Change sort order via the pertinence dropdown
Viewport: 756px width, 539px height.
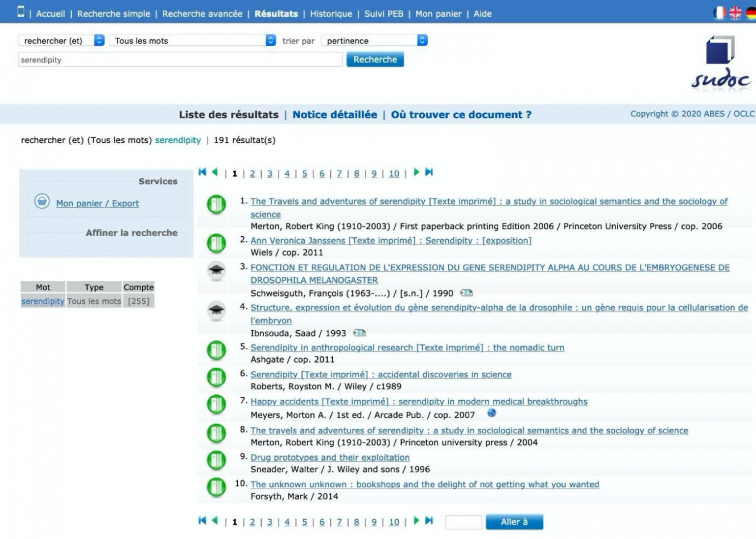pyautogui.click(x=374, y=40)
